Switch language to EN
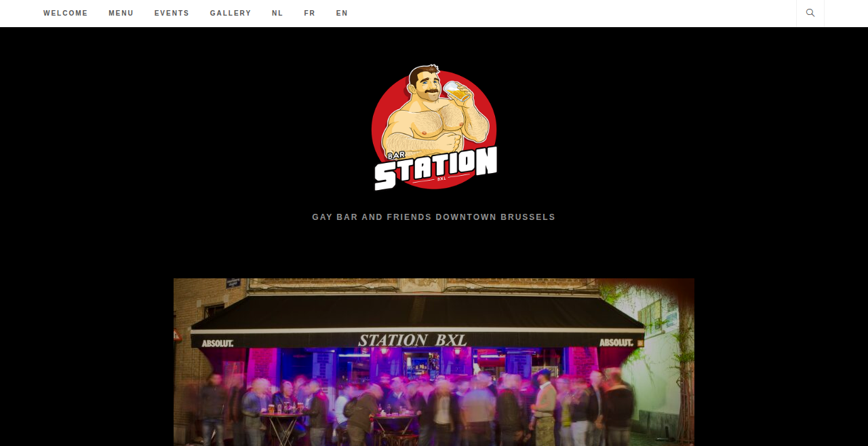868x446 pixels. [x=342, y=14]
